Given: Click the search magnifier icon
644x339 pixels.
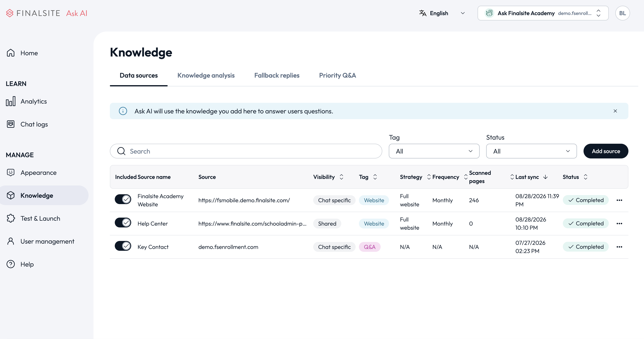Looking at the screenshot, I should 122,151.
